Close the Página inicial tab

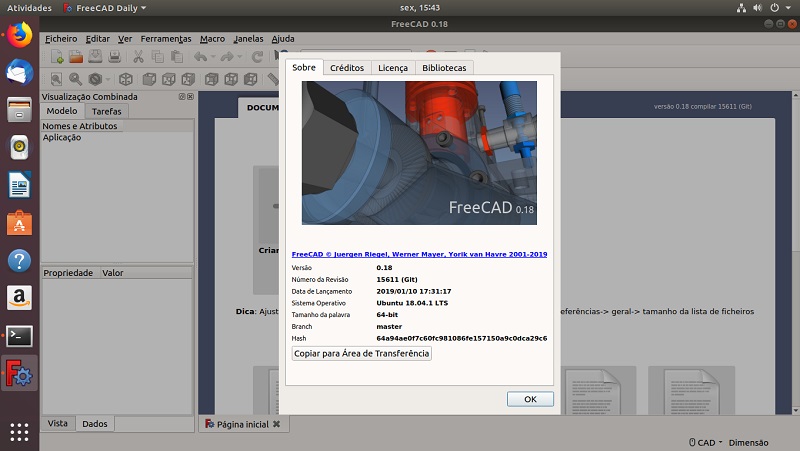click(277, 424)
